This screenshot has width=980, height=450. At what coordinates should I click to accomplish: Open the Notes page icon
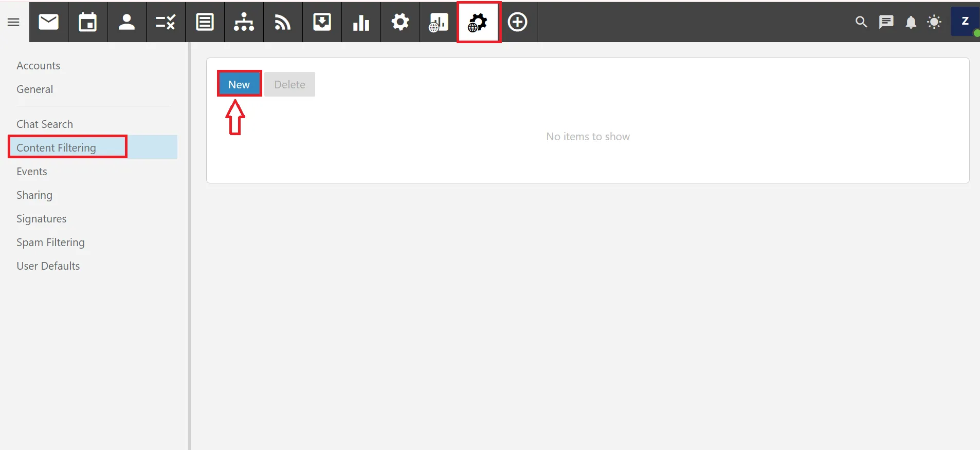(205, 22)
